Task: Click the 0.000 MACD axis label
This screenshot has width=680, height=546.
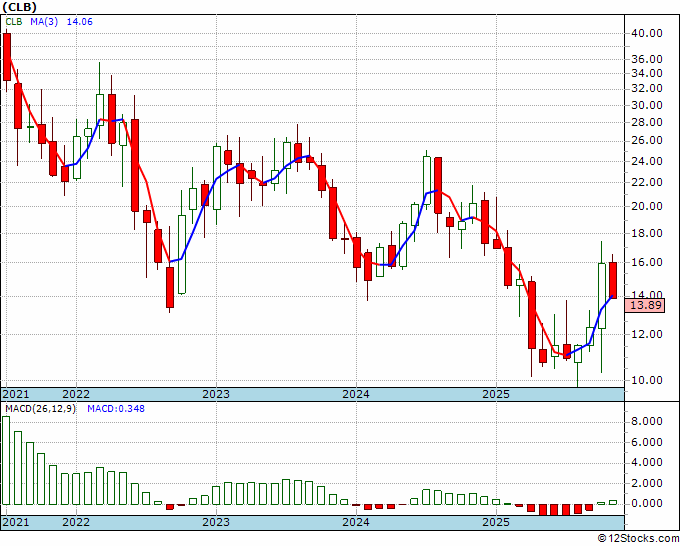Action: coord(646,504)
